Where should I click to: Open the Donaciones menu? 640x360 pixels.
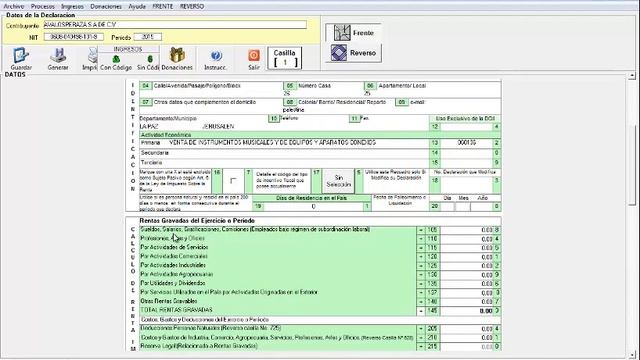click(106, 7)
